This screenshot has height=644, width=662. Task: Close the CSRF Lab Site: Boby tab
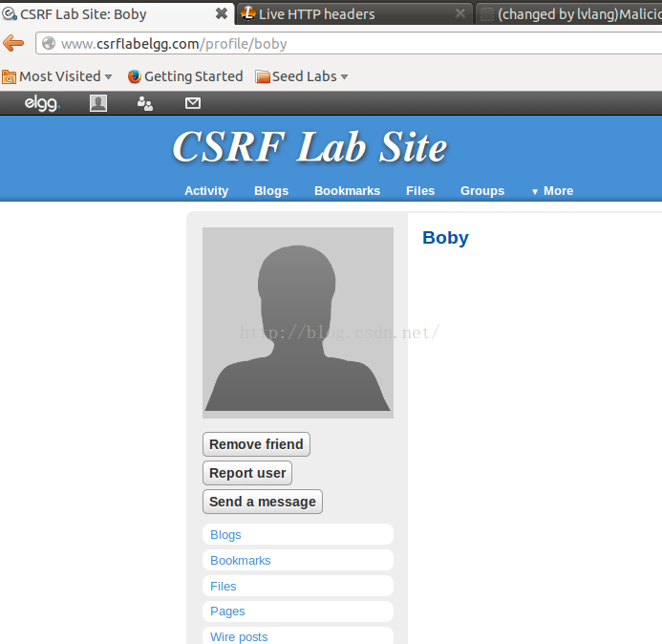(222, 13)
